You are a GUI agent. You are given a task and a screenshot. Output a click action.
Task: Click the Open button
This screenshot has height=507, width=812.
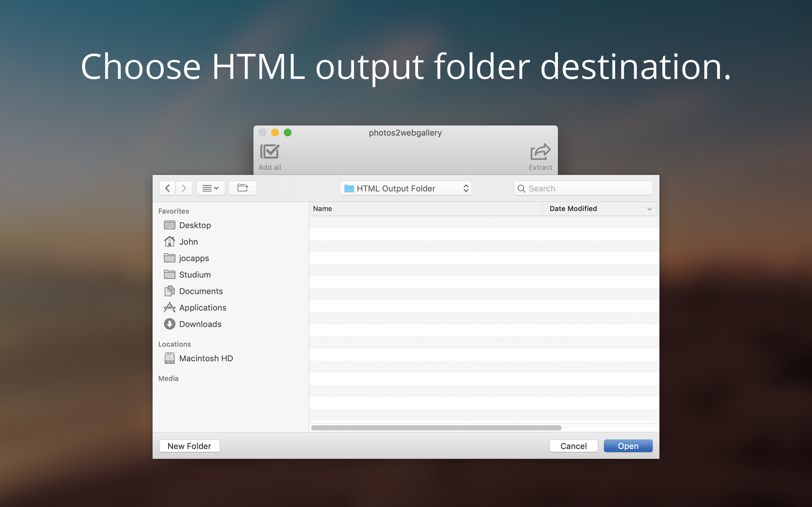coord(628,446)
